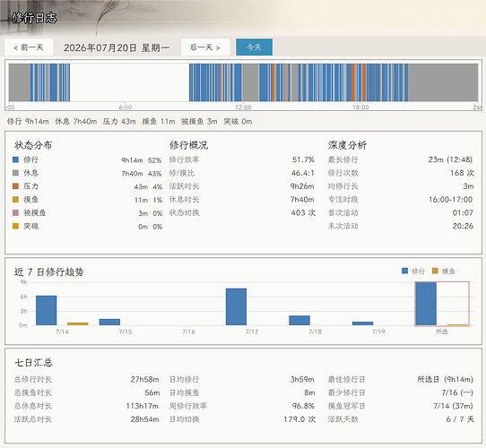Viewport: 486px width, 448px height.
Task: Click the 首次活动 value 01:07
Action: click(463, 213)
